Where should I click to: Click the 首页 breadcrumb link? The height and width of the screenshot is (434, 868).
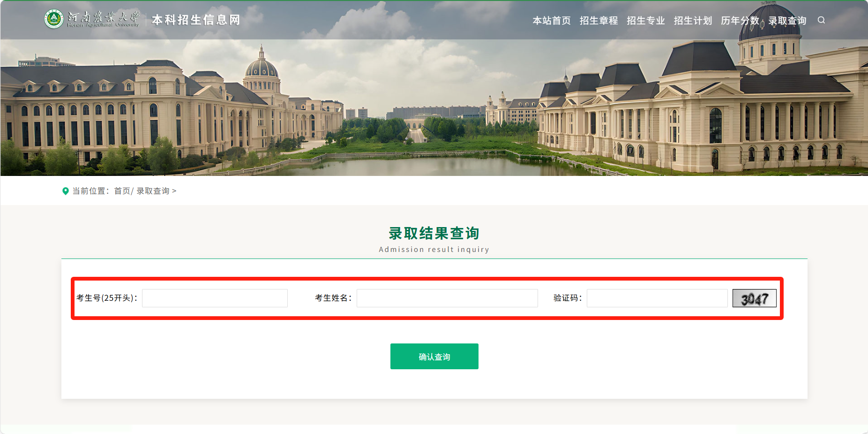point(122,191)
